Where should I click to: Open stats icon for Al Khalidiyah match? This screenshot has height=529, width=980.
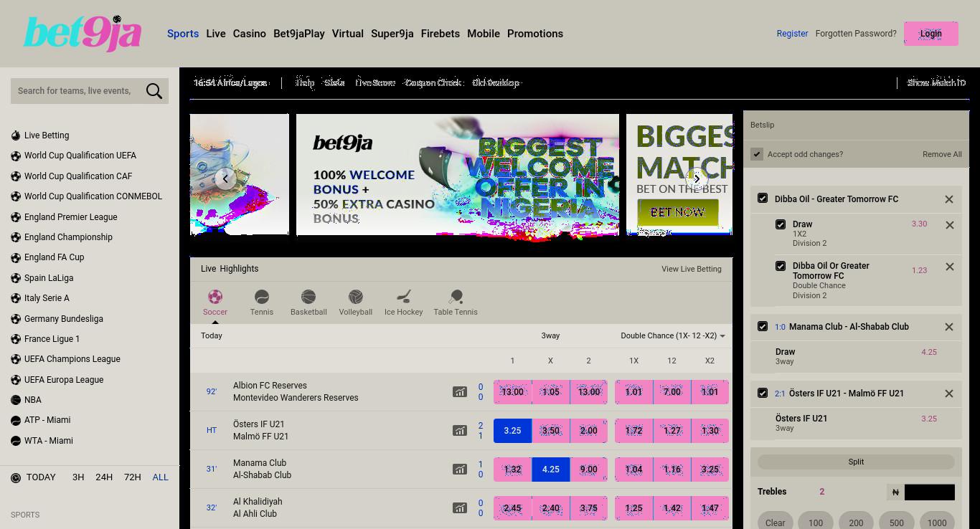coord(459,508)
